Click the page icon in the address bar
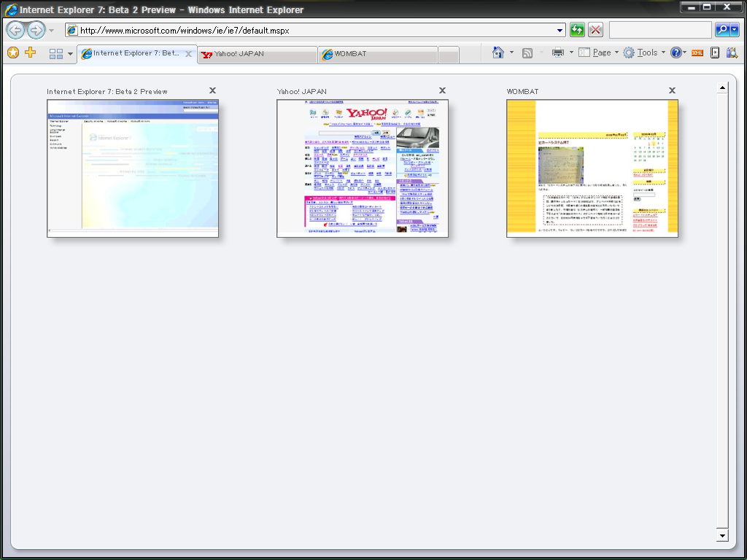Viewport: 747px width, 560px height. click(x=72, y=31)
